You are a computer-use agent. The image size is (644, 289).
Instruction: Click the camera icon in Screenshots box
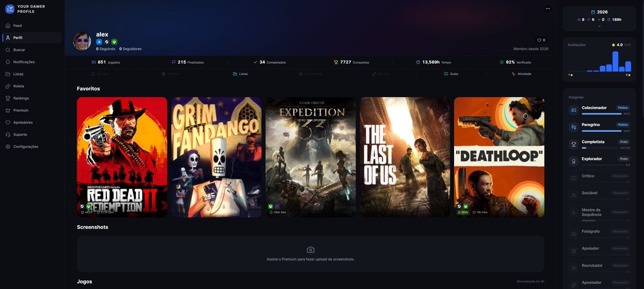(311, 250)
